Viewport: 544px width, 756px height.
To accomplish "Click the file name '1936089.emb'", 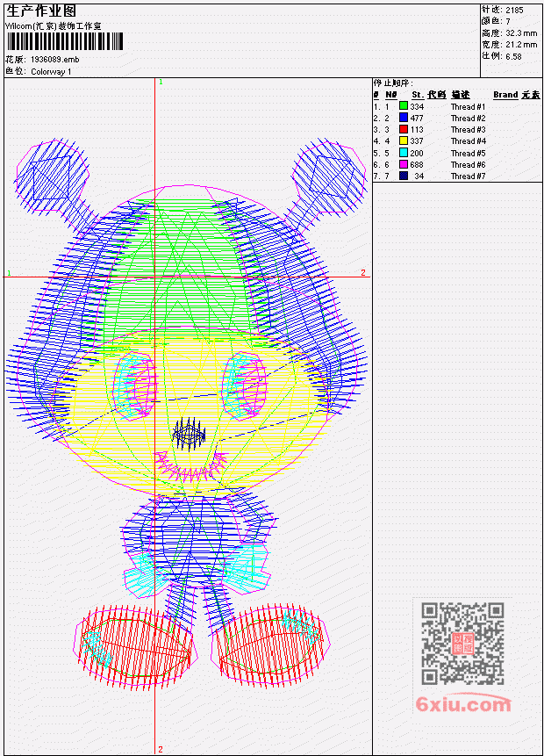I will [x=55, y=60].
